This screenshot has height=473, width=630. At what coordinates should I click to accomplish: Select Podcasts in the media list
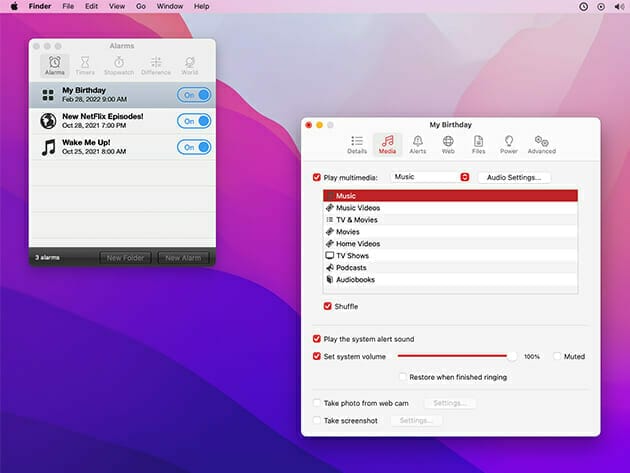pos(350,268)
